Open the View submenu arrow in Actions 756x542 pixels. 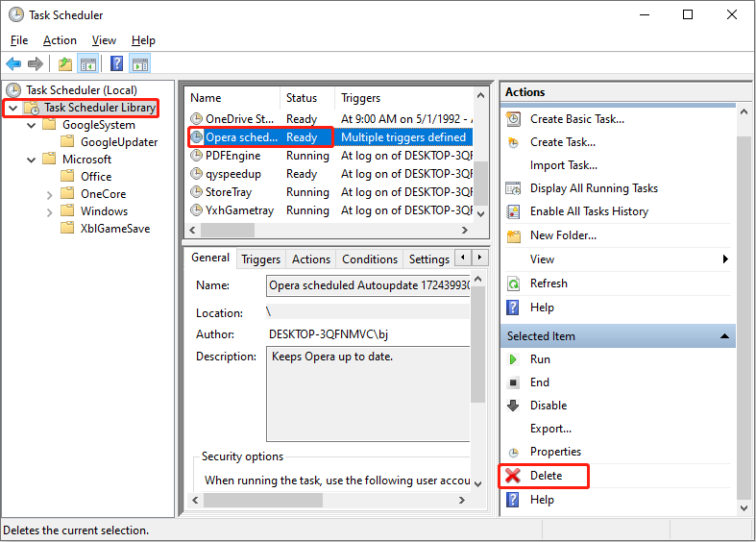coord(725,259)
